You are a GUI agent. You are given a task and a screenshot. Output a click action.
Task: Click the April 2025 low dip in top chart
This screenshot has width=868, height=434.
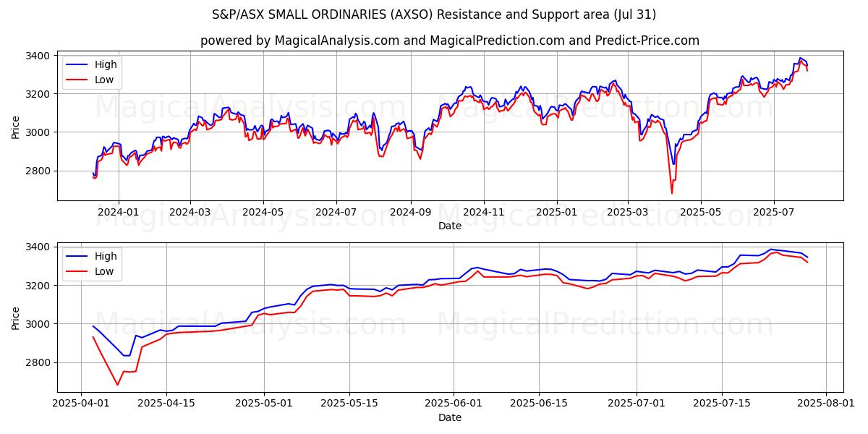coord(671,192)
